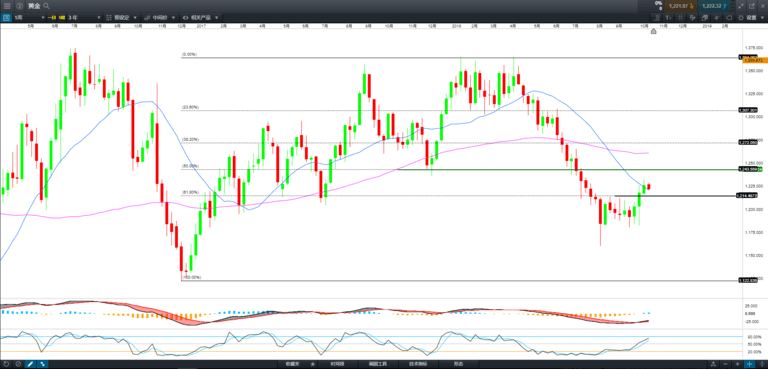This screenshot has height=369, width=768.
Task: Click the blue nodes tool icon
Action: point(43,364)
